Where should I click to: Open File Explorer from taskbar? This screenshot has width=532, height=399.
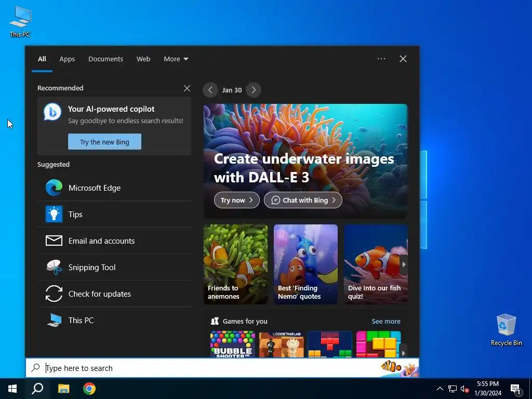pos(63,389)
